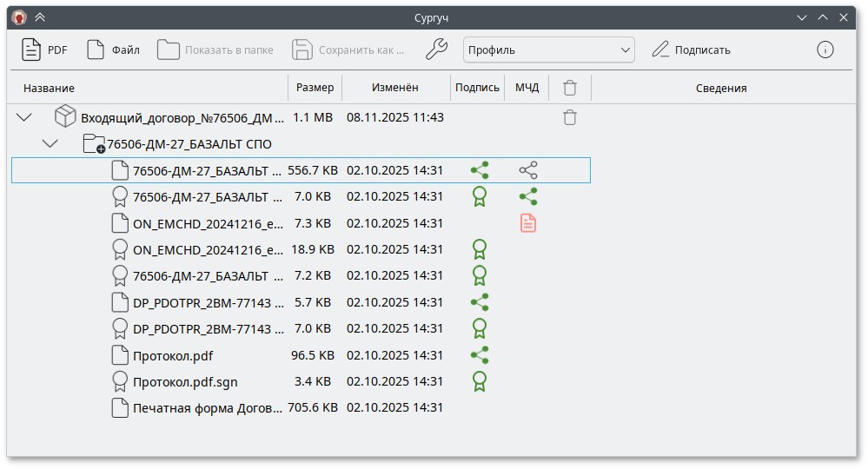
Task: Click the wrench settings icon in toolbar
Action: pos(436,50)
